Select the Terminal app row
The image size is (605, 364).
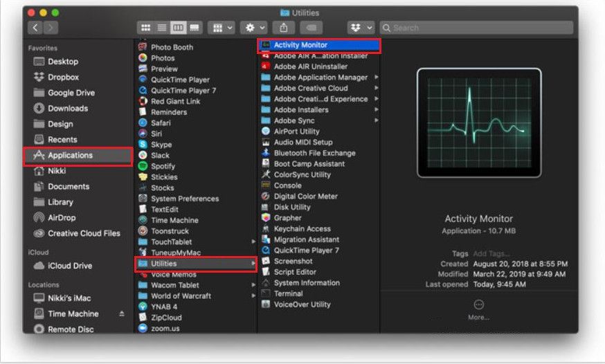(318, 293)
